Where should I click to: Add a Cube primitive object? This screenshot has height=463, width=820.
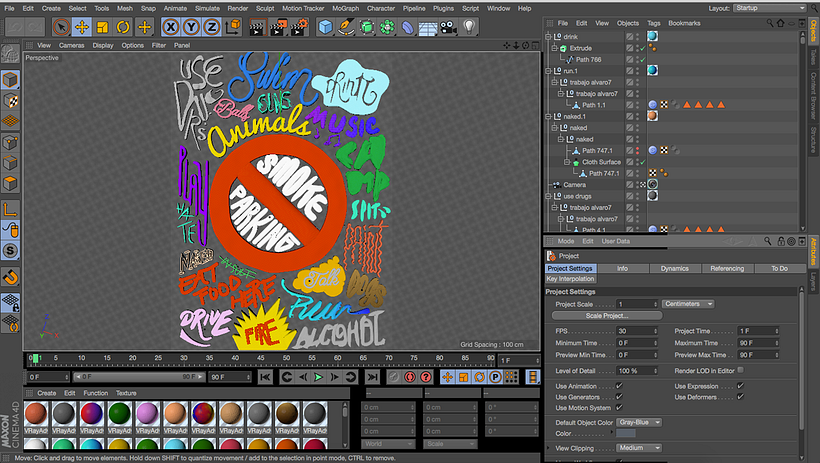click(325, 27)
